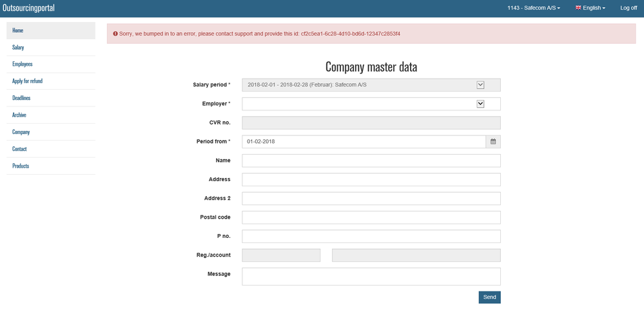Open the Employees sidebar item
This screenshot has width=644, height=314.
(x=51, y=64)
